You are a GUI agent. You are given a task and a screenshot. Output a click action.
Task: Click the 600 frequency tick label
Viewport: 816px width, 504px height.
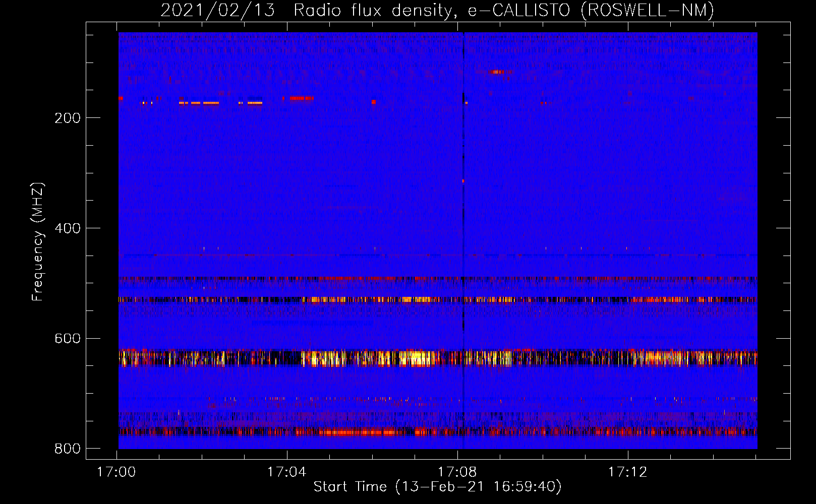68,338
